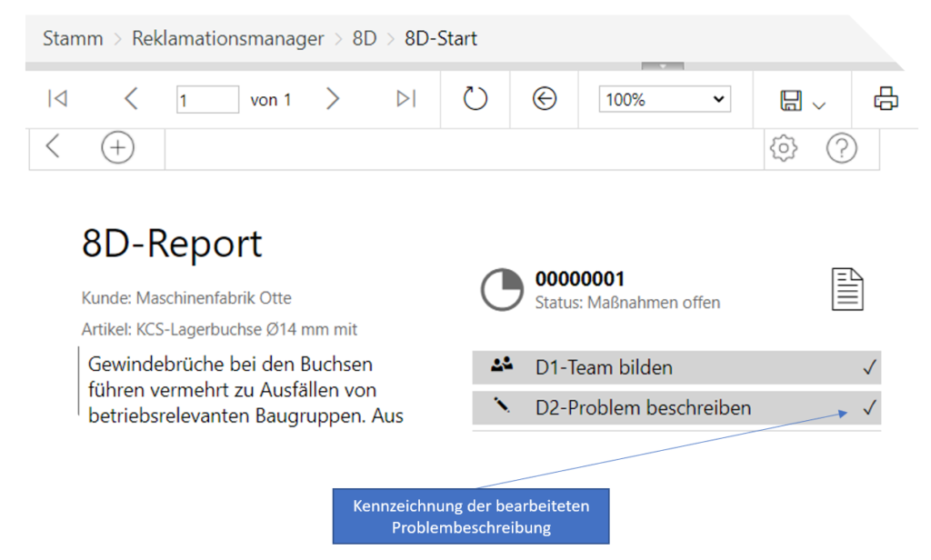The height and width of the screenshot is (560, 931).
Task: Click the circled plus add icon
Action: click(x=117, y=147)
